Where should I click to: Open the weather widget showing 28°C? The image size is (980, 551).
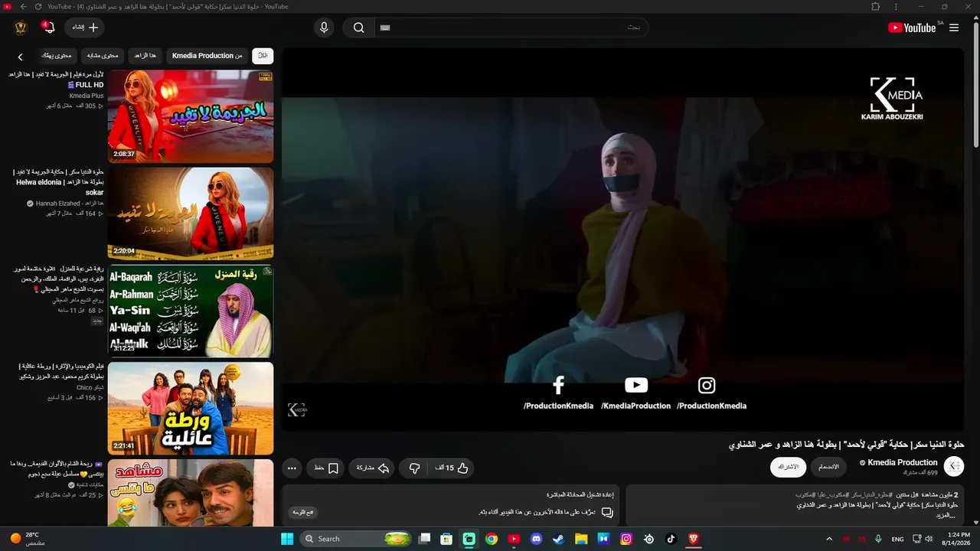[x=28, y=539]
